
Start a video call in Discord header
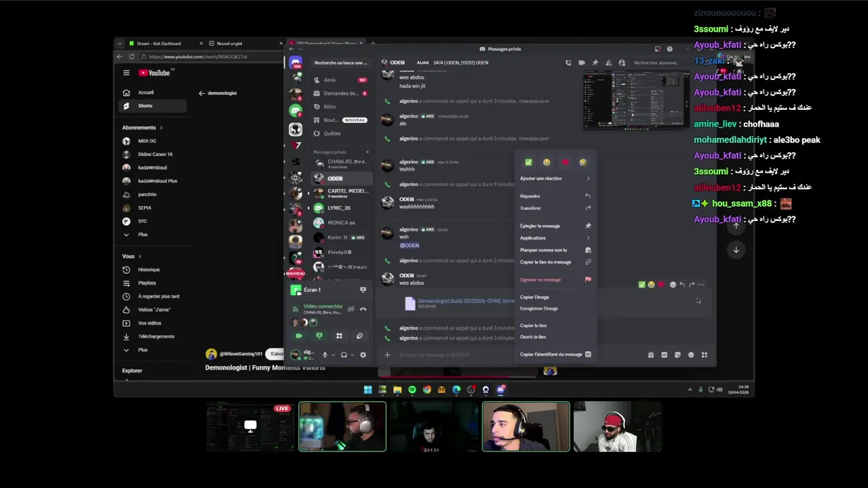click(581, 62)
